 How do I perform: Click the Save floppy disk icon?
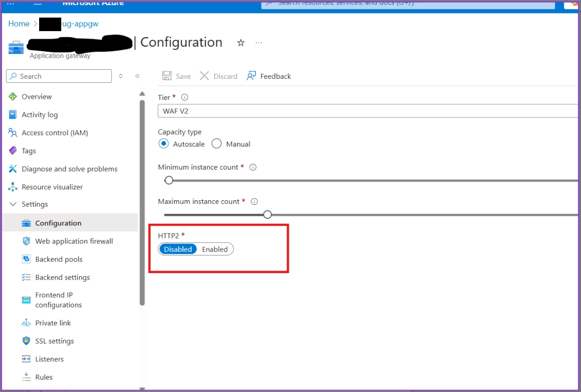(167, 76)
